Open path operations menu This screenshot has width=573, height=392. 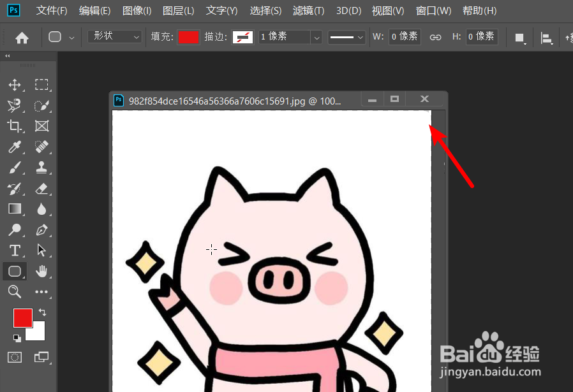pyautogui.click(x=520, y=38)
